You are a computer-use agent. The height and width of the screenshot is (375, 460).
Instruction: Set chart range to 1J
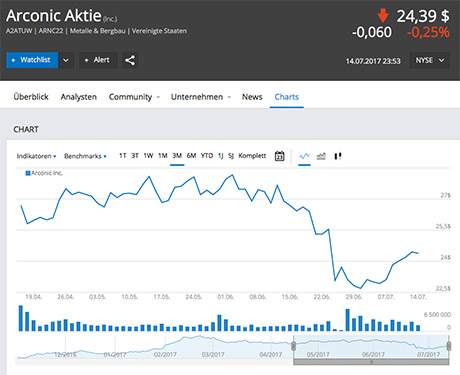click(220, 156)
